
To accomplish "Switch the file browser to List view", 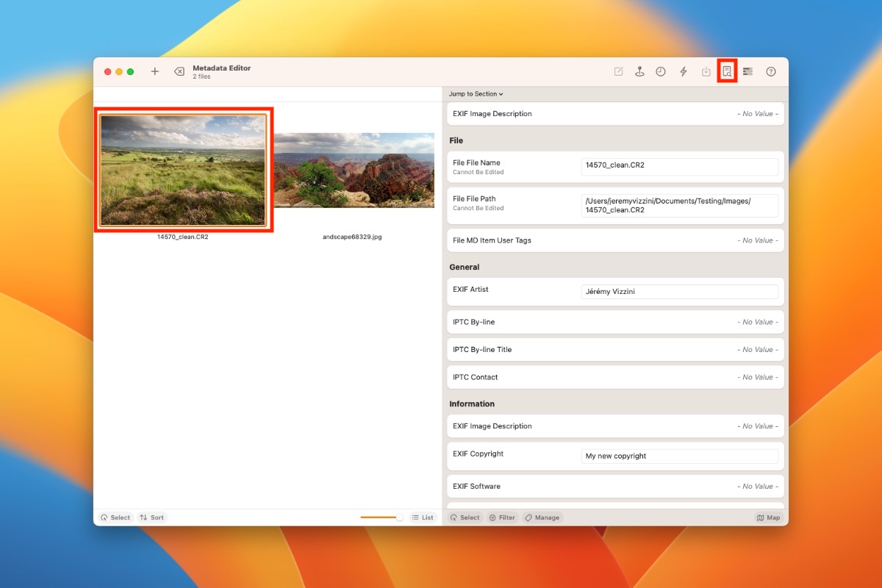I will click(423, 517).
